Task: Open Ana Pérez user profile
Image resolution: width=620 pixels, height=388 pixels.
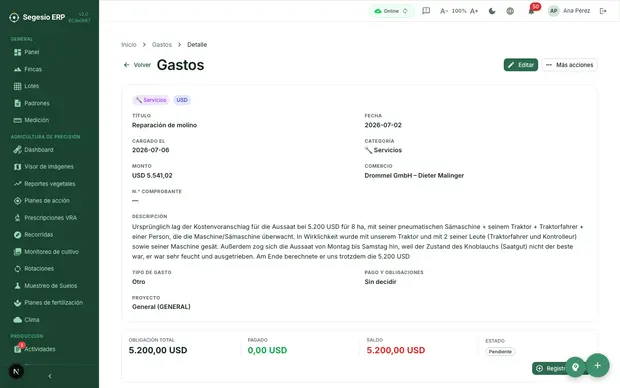Action: (x=569, y=11)
